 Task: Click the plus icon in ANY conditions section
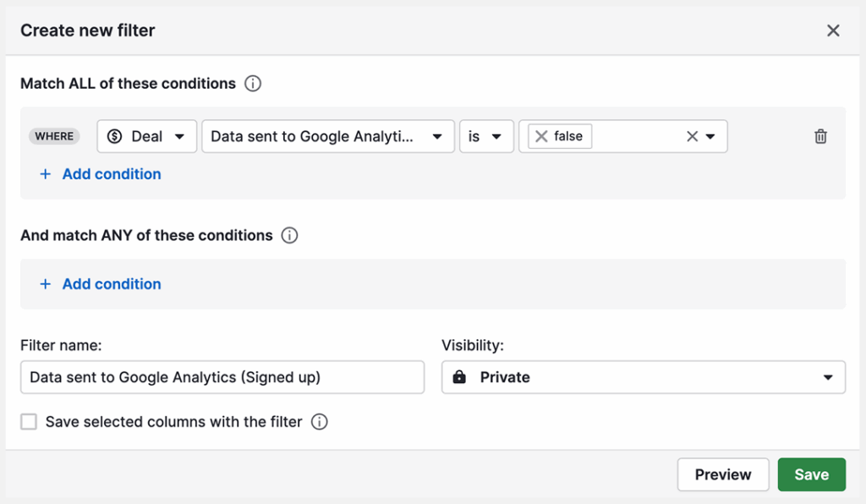tap(45, 284)
